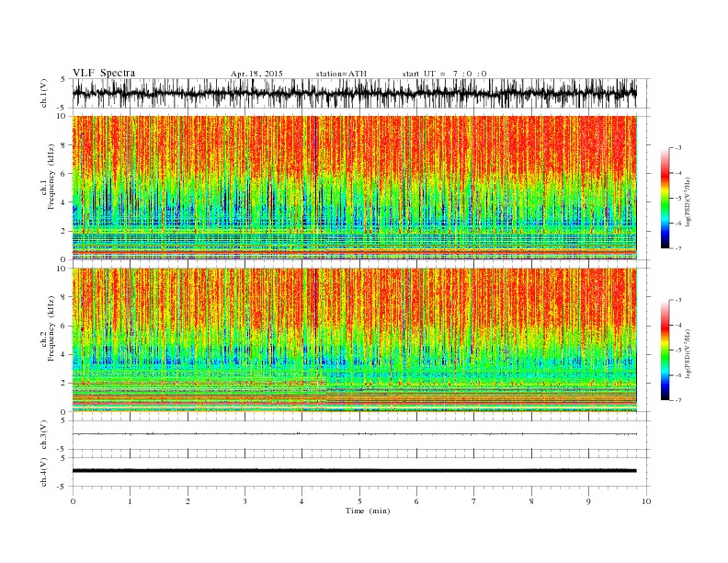Click time-axis tick label "10" at bottom
This screenshot has width=728, height=563.
pos(646,501)
